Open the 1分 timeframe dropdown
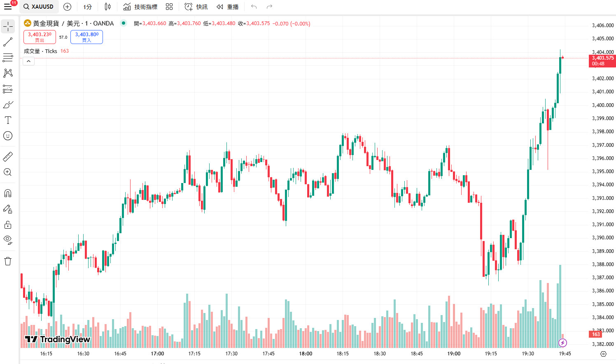Screen dimensions: 616x364 tap(87, 7)
